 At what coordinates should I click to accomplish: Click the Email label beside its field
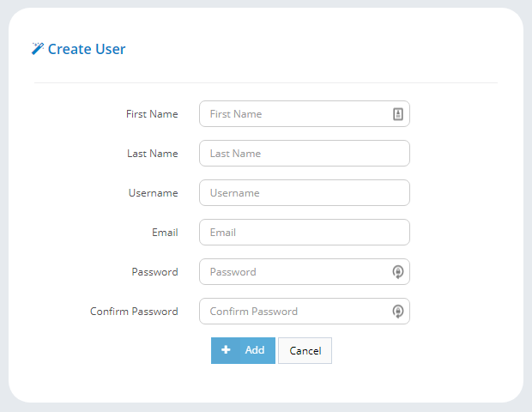(165, 233)
